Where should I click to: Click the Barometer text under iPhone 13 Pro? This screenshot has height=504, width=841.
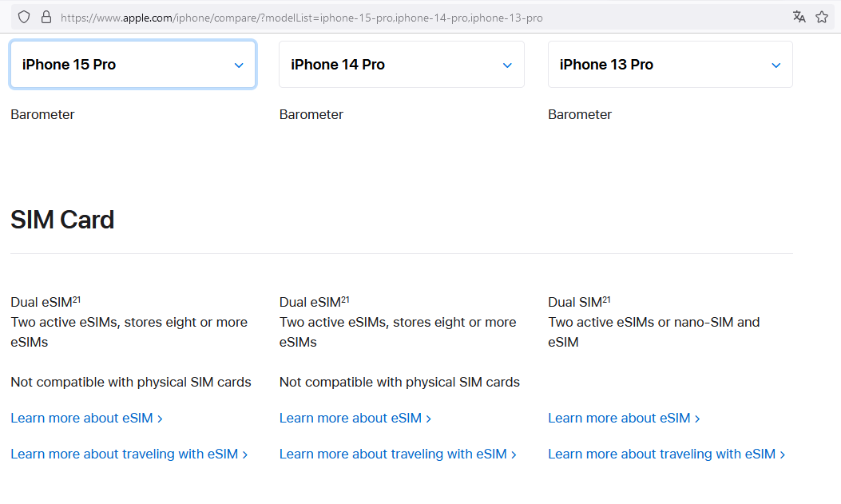(x=580, y=114)
